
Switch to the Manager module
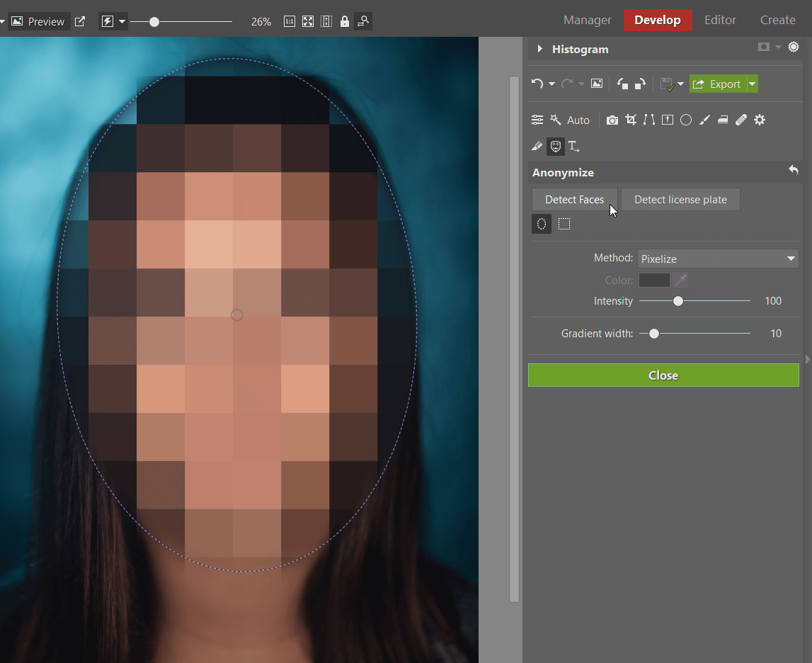588,21
